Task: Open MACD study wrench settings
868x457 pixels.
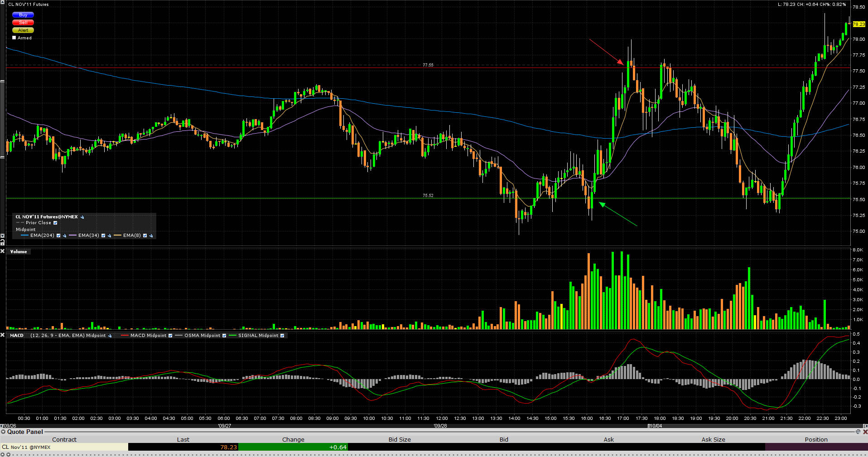Action: point(110,336)
